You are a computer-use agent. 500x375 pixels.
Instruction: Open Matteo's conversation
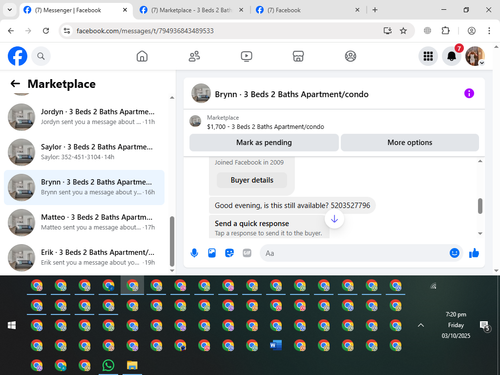[x=84, y=222]
